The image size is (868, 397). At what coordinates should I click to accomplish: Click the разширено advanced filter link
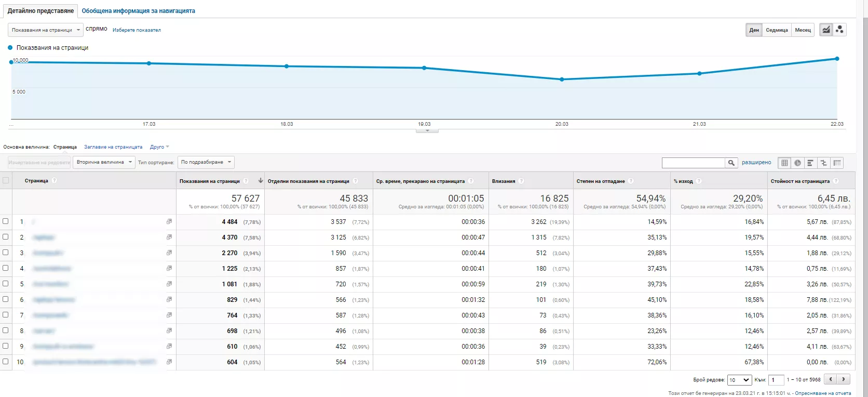pyautogui.click(x=756, y=163)
